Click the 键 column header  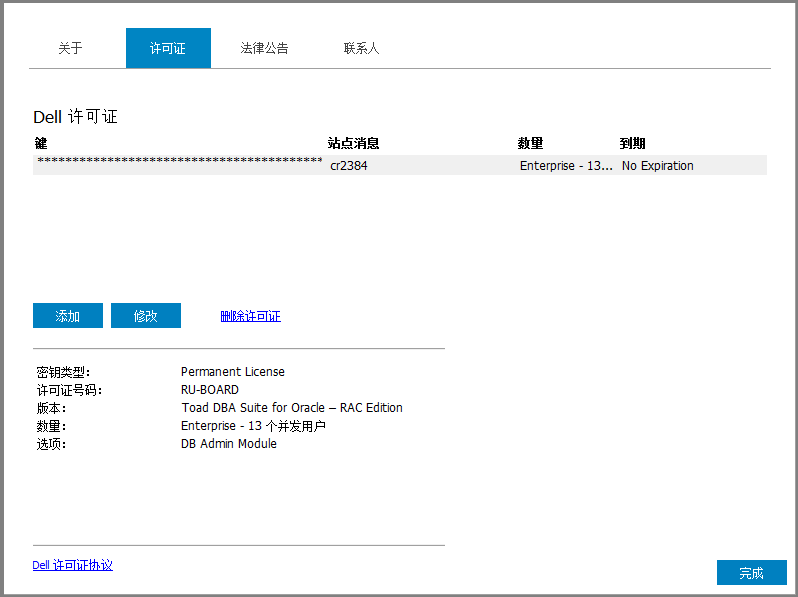pos(41,143)
